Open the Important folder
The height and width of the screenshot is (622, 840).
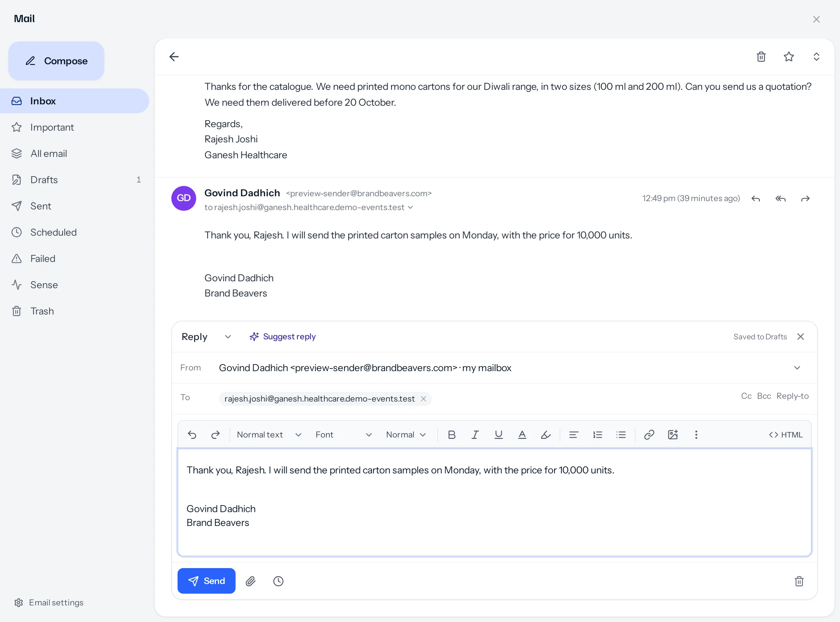[x=75, y=127]
